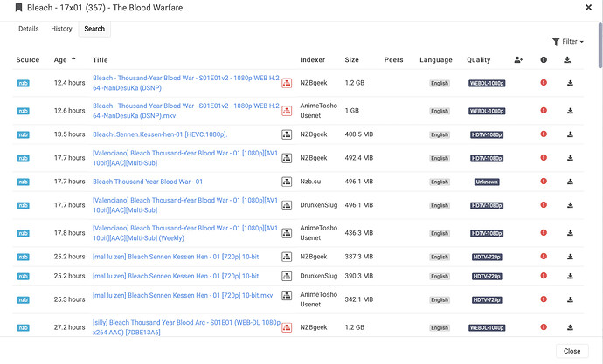Image resolution: width=603 pixels, height=364 pixels.
Task: Open 'Bleach Thousand-Year Blood War - 01' link
Action: tap(148, 182)
